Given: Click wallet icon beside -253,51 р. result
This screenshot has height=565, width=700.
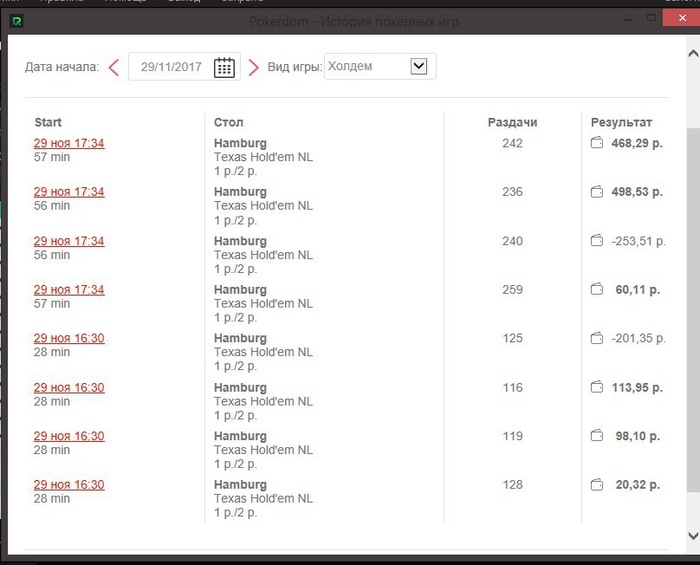Looking at the screenshot, I should click(597, 241).
